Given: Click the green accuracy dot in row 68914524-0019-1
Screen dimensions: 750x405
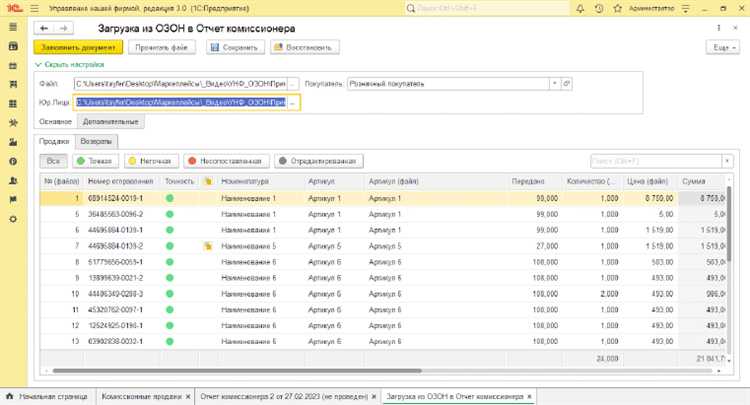Looking at the screenshot, I should point(170,199).
